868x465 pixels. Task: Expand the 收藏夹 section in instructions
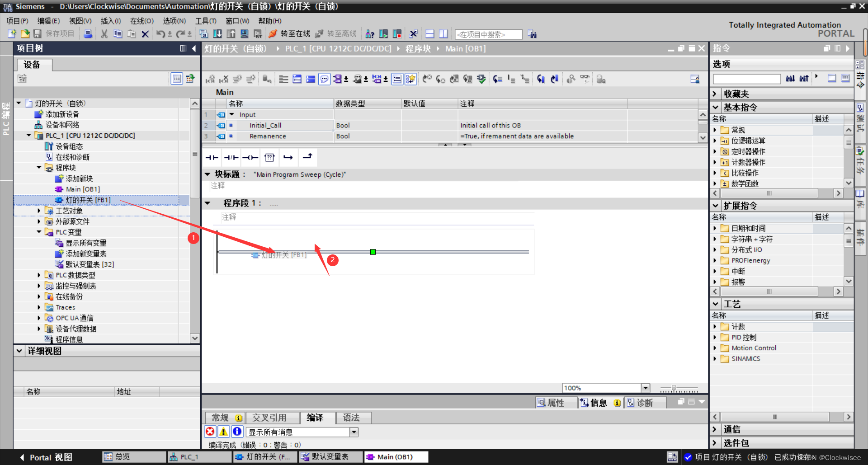[715, 94]
